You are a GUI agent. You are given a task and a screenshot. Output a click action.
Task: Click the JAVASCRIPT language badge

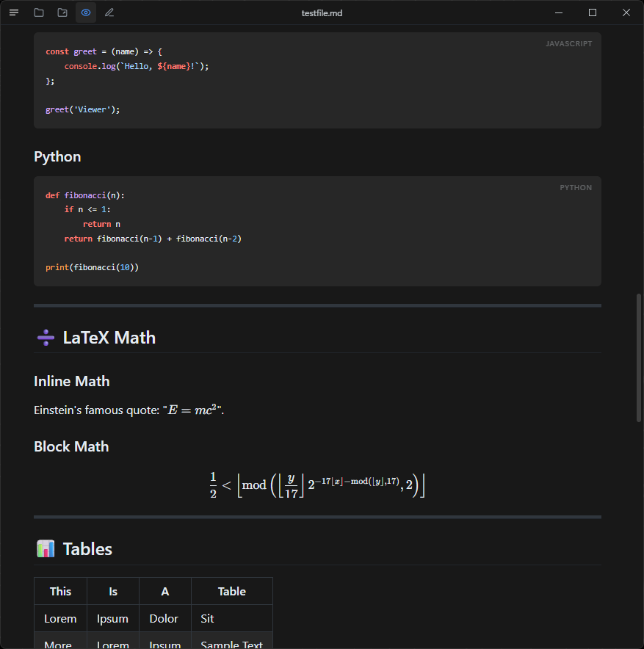(568, 43)
